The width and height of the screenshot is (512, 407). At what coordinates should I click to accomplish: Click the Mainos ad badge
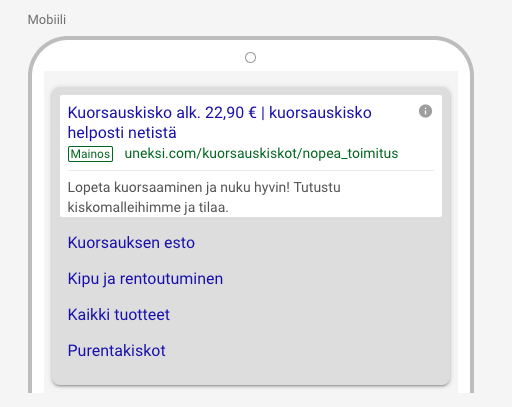(x=90, y=154)
